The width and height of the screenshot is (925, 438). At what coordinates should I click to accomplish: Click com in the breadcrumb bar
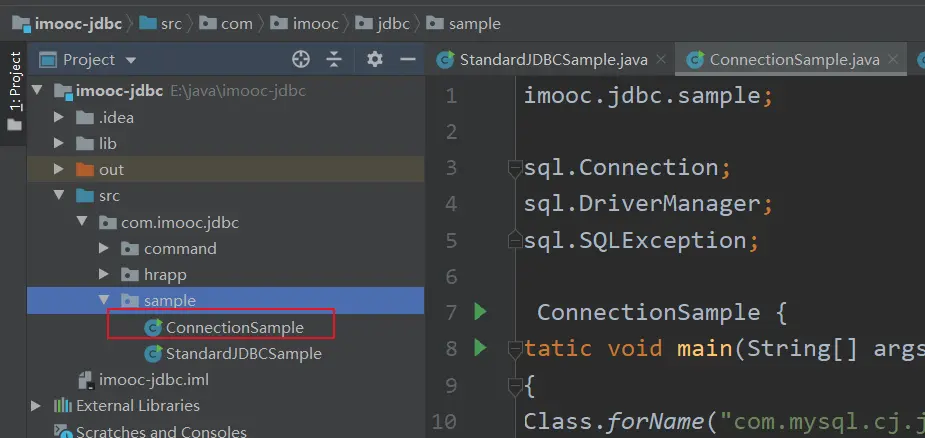237,24
